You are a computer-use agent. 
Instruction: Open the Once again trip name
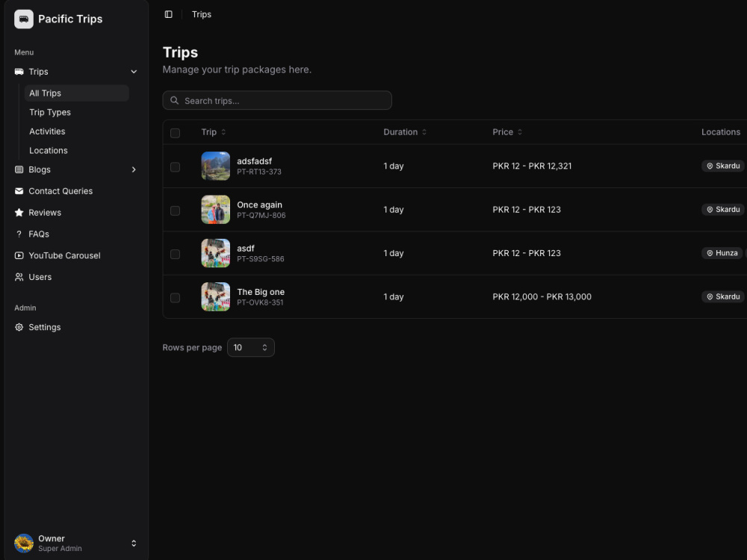click(260, 205)
